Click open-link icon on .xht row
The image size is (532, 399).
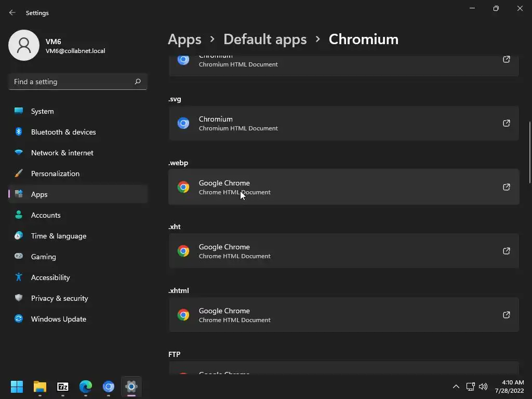coord(506,251)
